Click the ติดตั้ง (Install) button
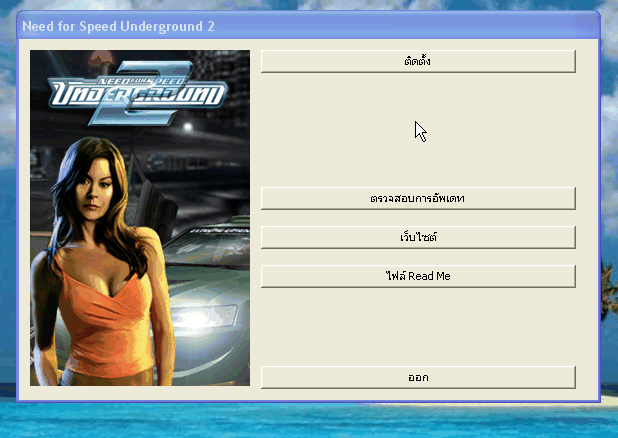 418,62
